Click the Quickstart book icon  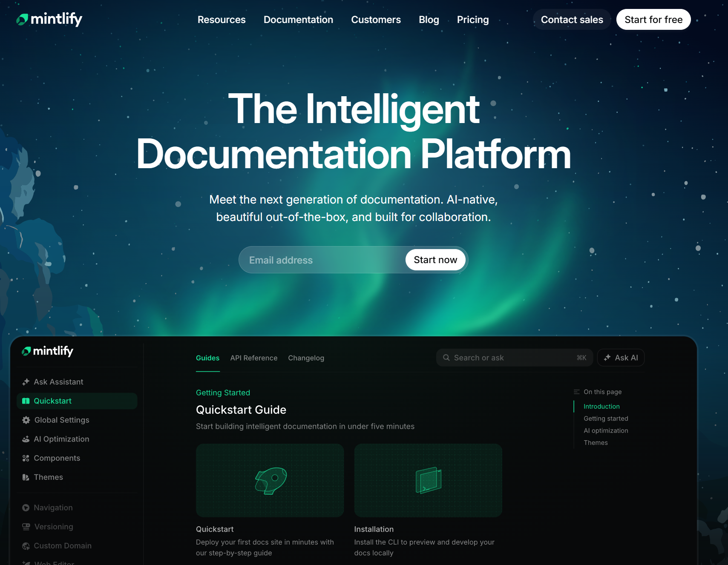click(26, 401)
